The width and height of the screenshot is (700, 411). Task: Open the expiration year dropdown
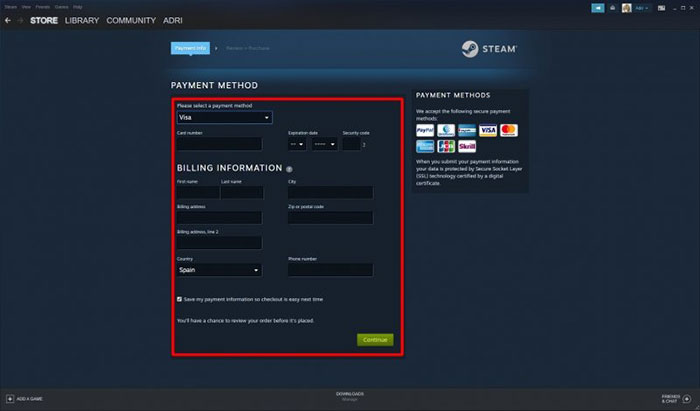pos(325,144)
